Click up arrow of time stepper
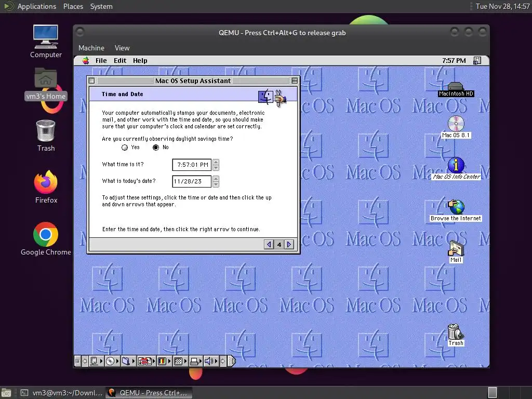The image size is (532, 399). pyautogui.click(x=216, y=162)
